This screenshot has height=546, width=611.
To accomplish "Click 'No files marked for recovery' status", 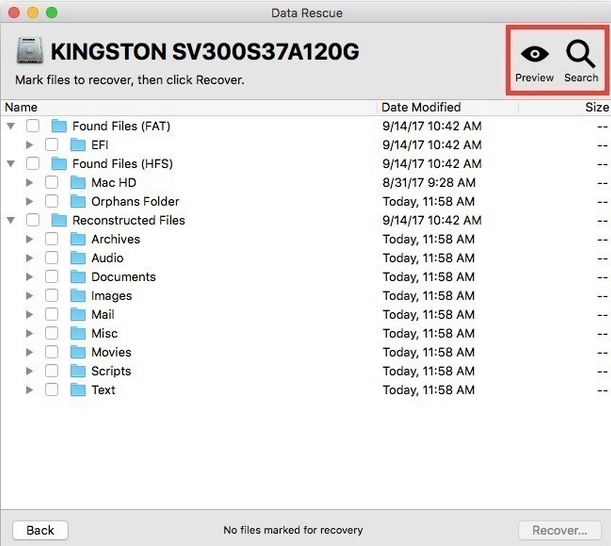I will click(x=293, y=530).
